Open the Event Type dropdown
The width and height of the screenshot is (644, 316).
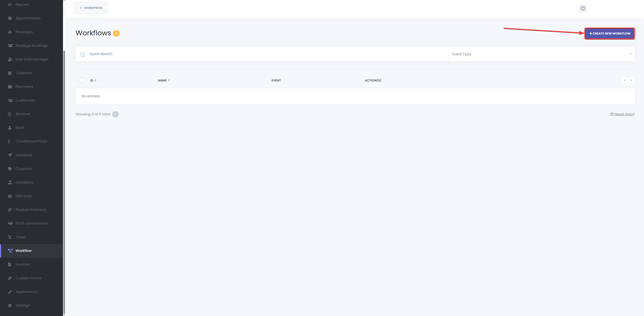click(x=541, y=54)
